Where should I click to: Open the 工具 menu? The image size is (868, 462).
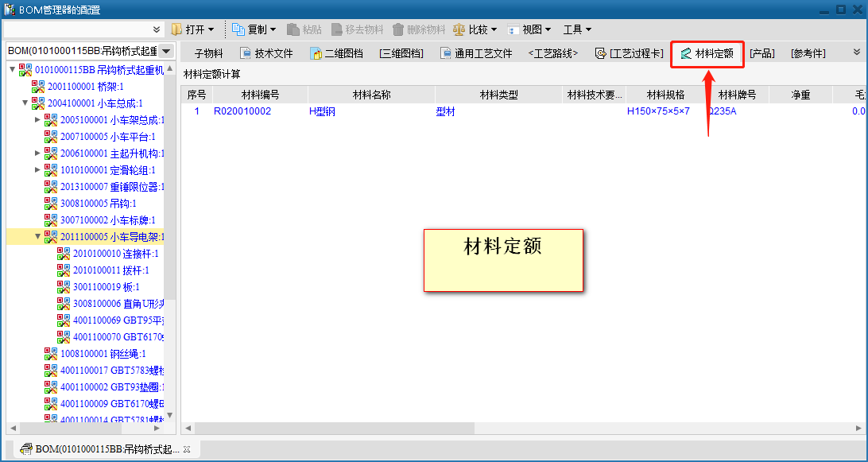(577, 29)
